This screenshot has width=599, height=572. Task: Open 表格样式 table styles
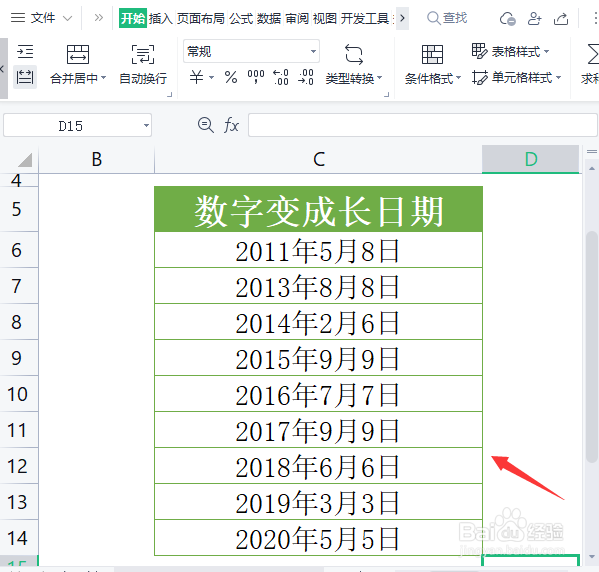pyautogui.click(x=511, y=51)
